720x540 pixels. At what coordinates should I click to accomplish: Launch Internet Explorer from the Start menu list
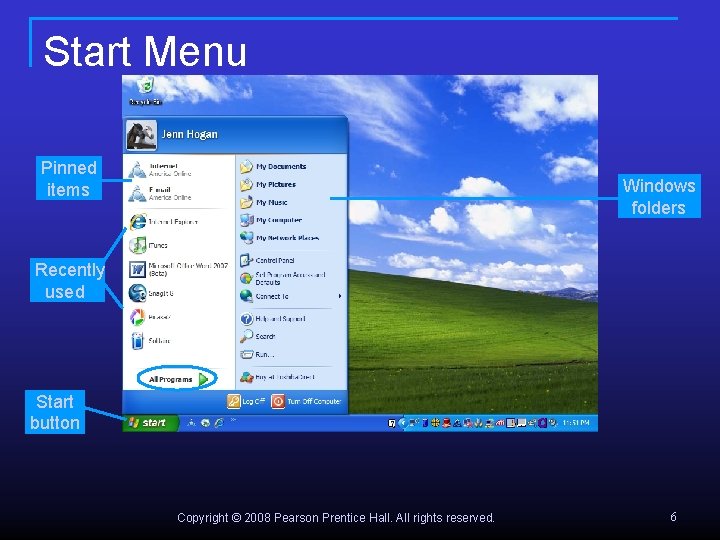178,222
